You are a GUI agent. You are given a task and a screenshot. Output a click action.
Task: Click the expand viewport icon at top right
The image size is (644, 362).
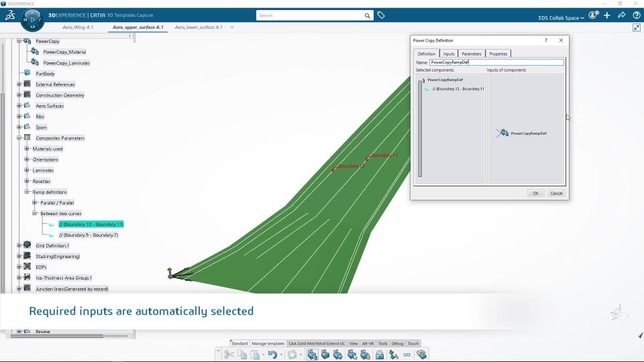[x=637, y=27]
